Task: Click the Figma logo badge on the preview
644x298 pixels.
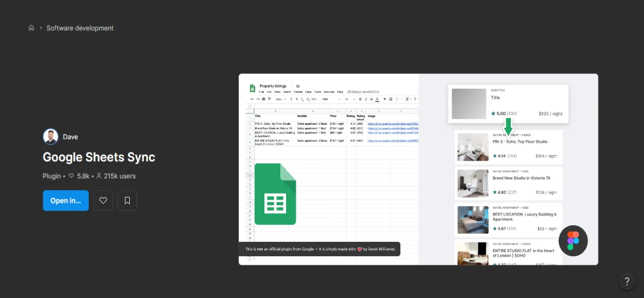Action: tap(573, 240)
